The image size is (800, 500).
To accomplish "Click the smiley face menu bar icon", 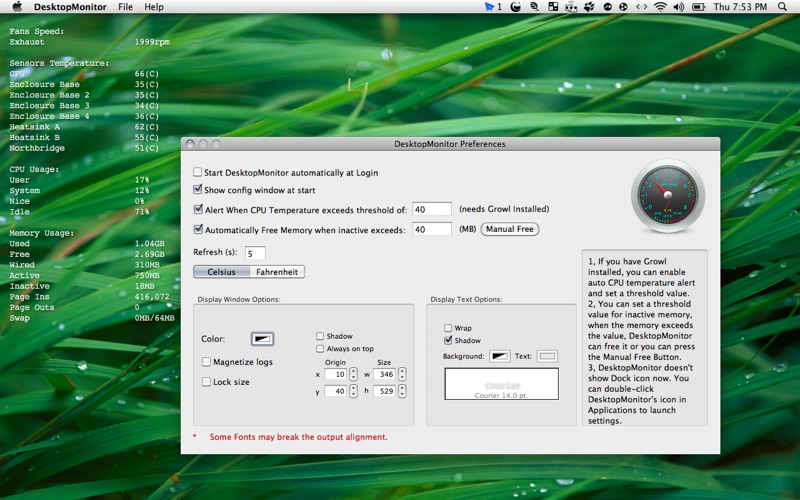I will (x=516, y=7).
